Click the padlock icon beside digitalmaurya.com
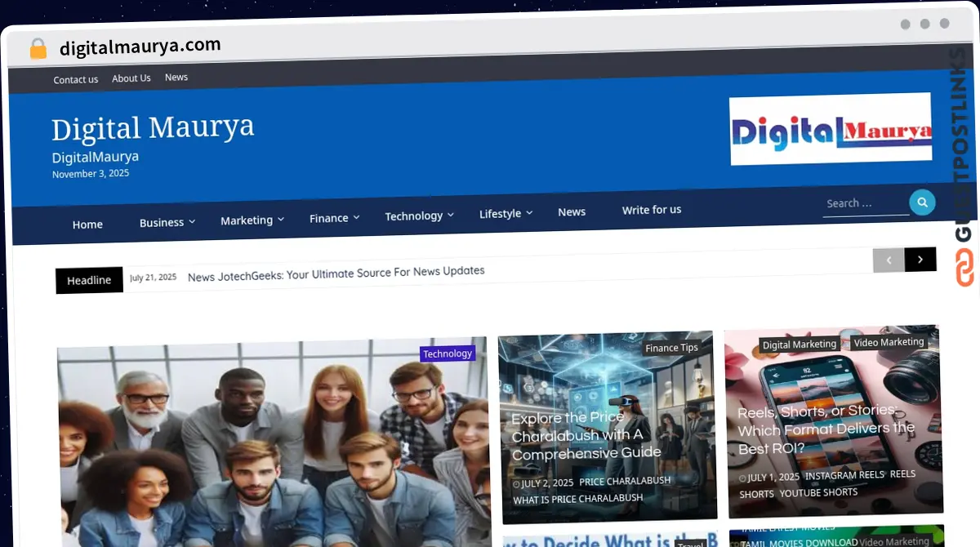980x547 pixels. coord(38,47)
